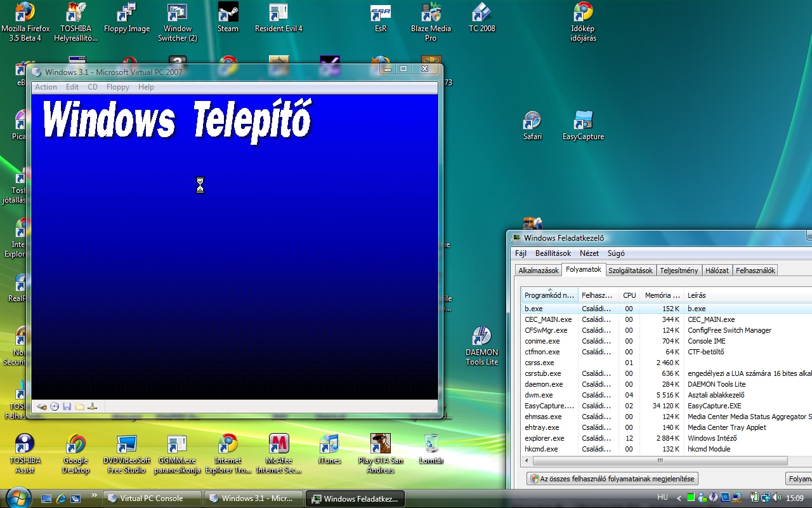
Task: Open Virtual PC Console taskbar button
Action: point(152,498)
